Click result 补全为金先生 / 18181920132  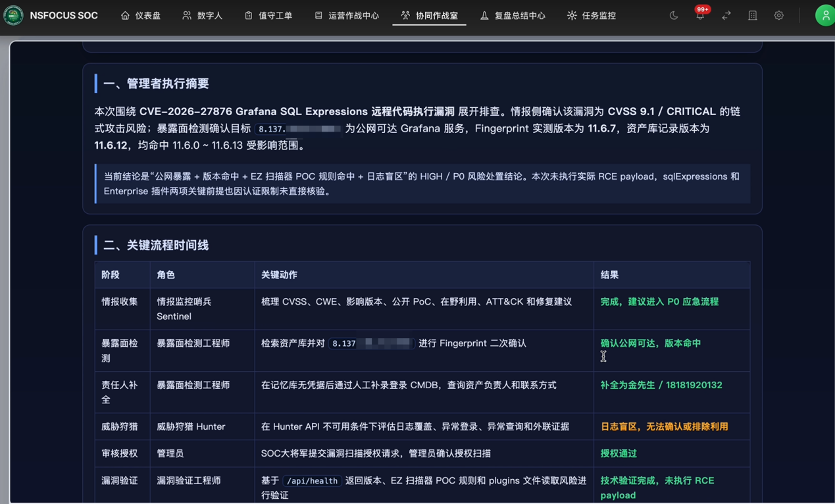[661, 385]
